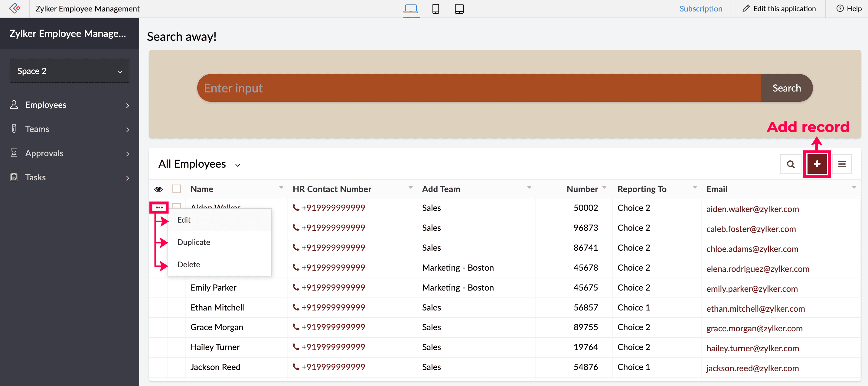Screen dimensions: 868x386
Task: Choose Delete from the context menu
Action: pyautogui.click(x=188, y=265)
